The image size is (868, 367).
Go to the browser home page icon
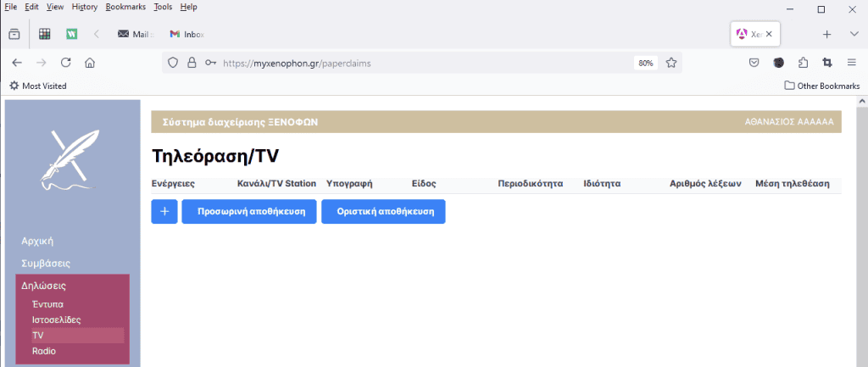90,63
